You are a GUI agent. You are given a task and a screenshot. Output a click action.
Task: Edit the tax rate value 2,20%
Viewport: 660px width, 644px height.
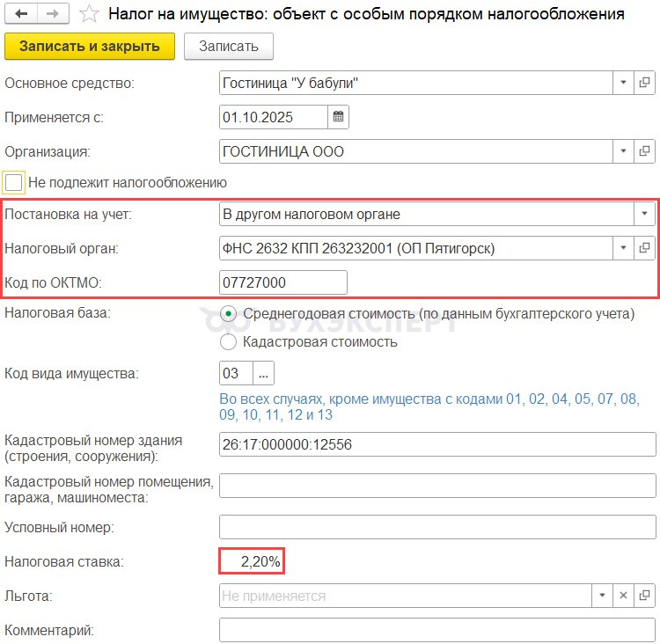[252, 561]
